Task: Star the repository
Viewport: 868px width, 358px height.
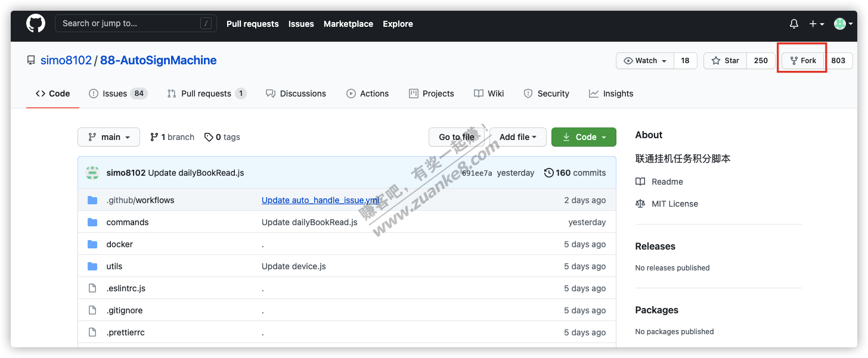Action: (x=725, y=60)
